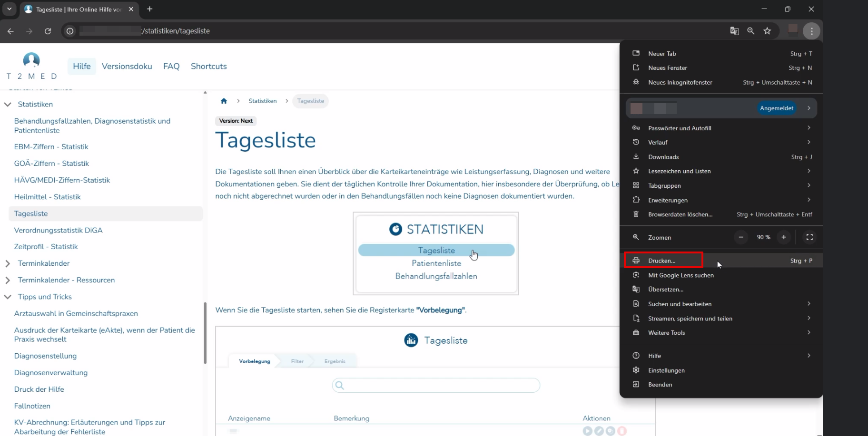
Task: Expand Terminkalender - Ressourcen section
Action: click(8, 280)
